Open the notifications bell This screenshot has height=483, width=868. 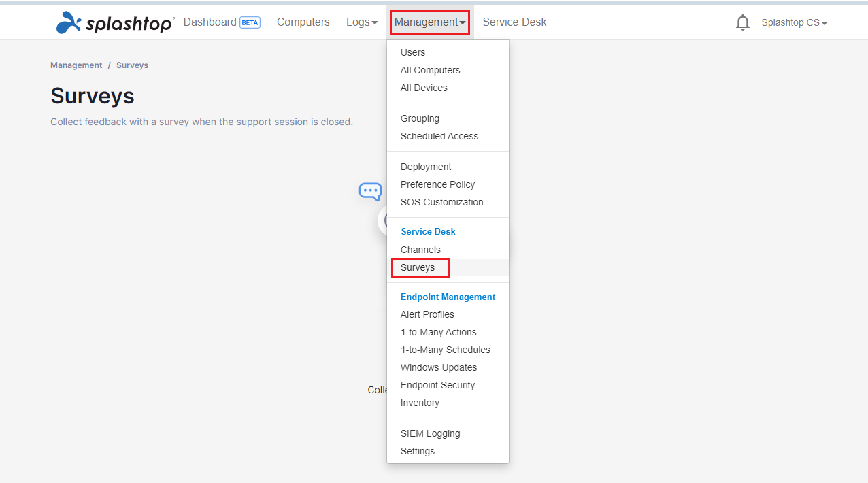pos(743,22)
